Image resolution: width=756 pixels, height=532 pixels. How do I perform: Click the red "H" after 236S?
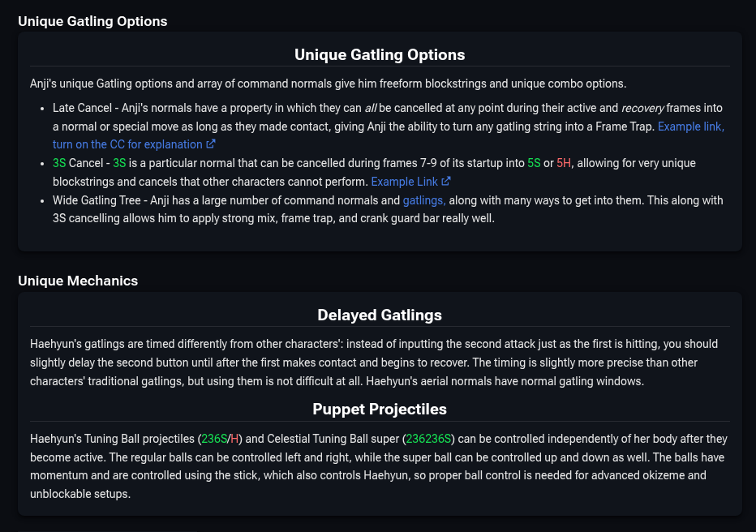tap(234, 439)
